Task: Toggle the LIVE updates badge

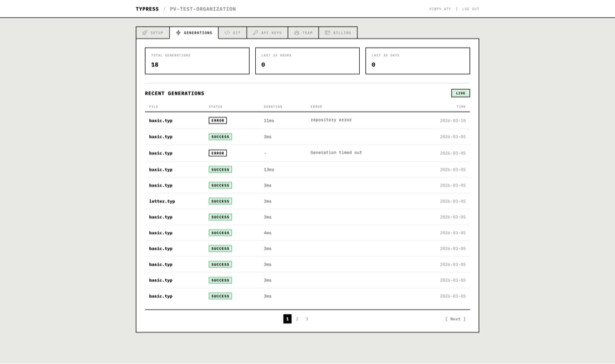Action: pos(461,93)
